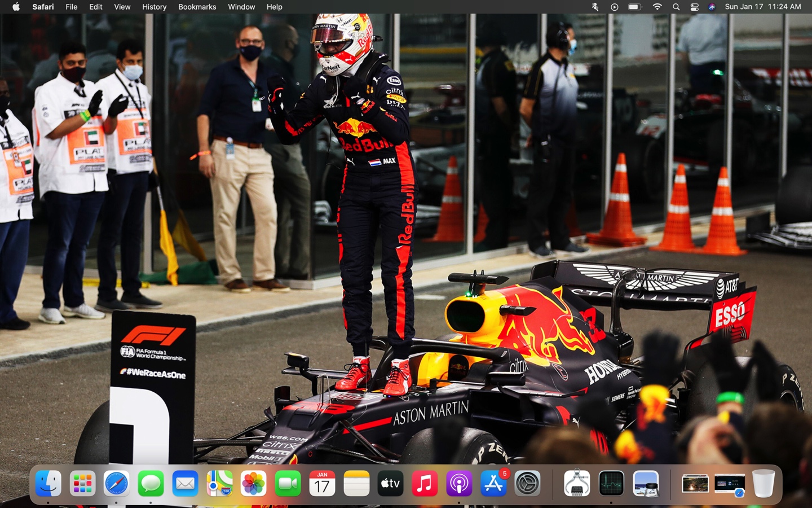Launch Launchpad from the Dock
The height and width of the screenshot is (508, 812).
click(82, 484)
